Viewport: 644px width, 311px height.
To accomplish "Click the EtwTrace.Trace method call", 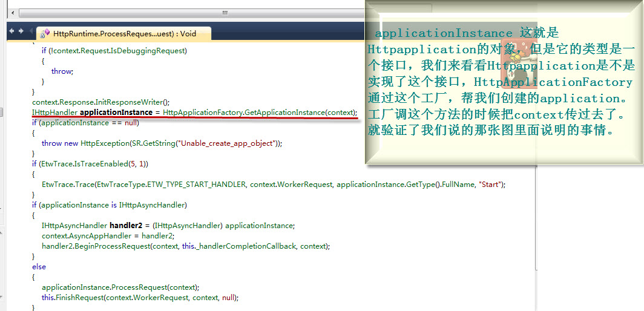I will point(67,185).
